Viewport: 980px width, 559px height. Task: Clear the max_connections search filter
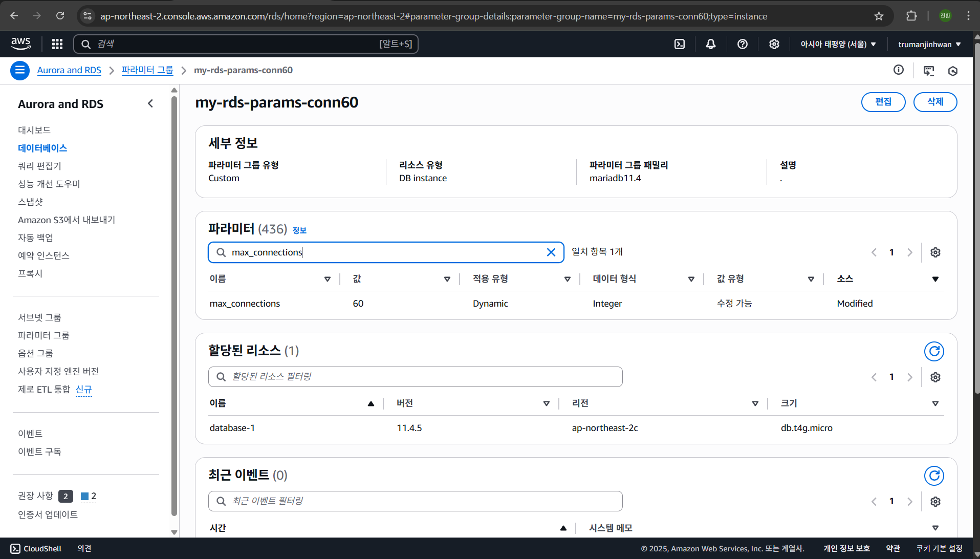click(551, 252)
